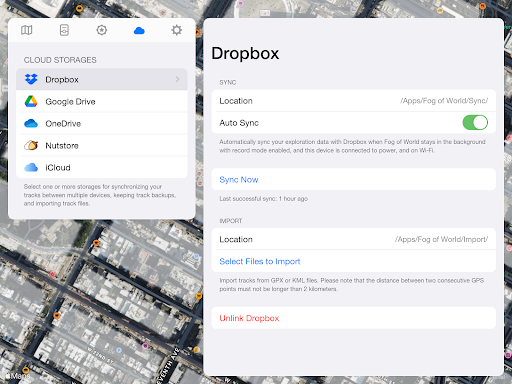Click the Google Drive logo icon
Image resolution: width=512 pixels, height=384 pixels.
tap(31, 101)
